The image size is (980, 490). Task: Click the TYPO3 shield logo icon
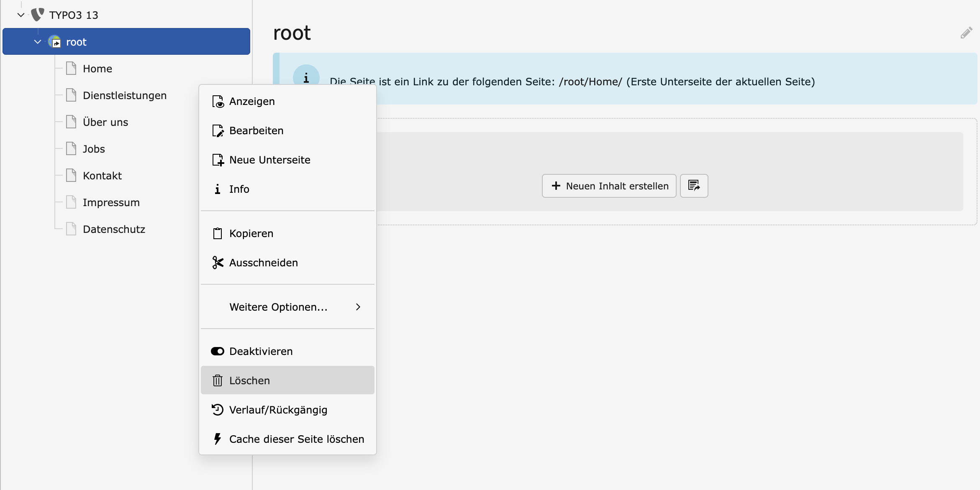coord(38,15)
